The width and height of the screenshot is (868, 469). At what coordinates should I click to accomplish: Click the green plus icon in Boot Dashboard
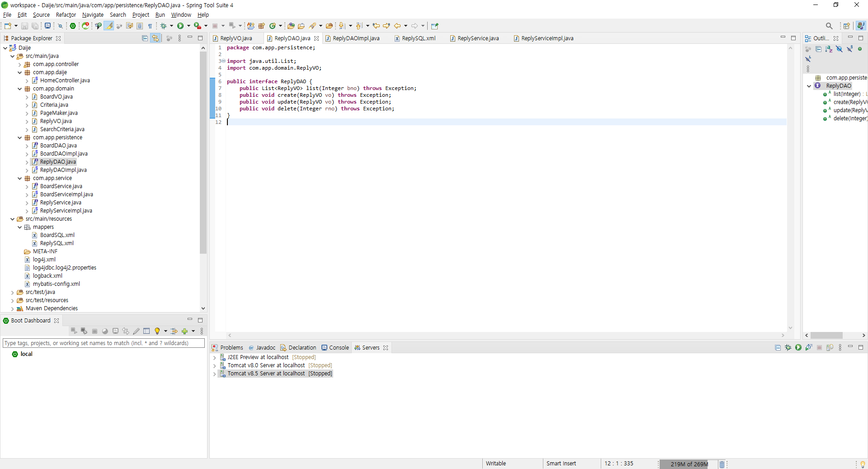click(184, 331)
